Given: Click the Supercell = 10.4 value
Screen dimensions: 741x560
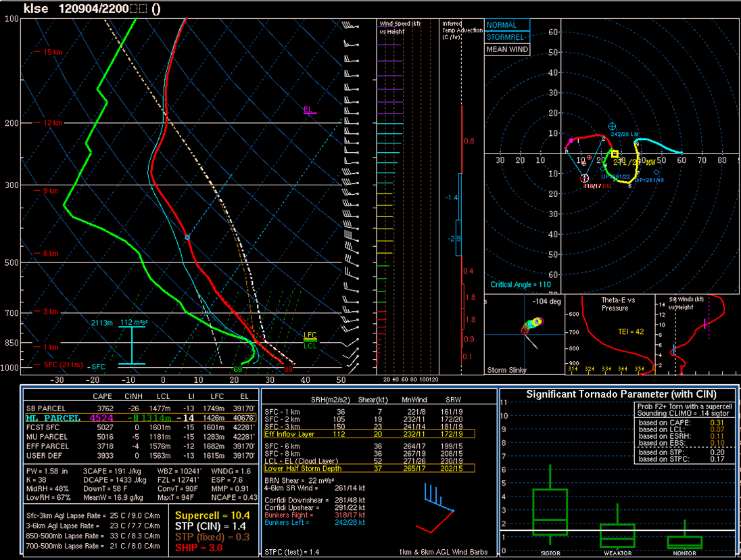Looking at the screenshot, I should pos(212,515).
